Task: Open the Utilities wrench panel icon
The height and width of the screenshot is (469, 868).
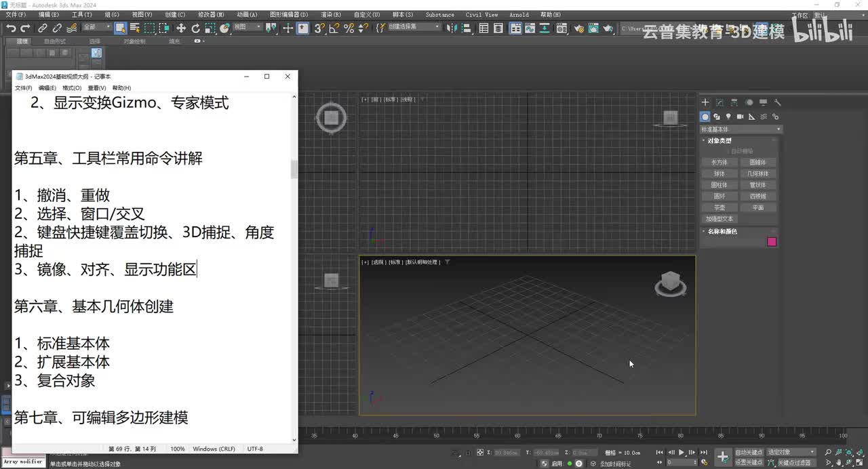Action: click(778, 103)
